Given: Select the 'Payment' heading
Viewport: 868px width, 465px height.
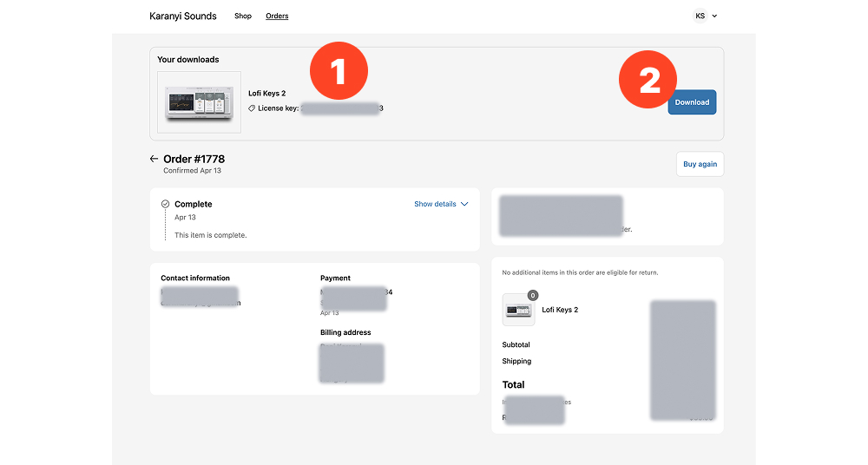Looking at the screenshot, I should (x=335, y=278).
